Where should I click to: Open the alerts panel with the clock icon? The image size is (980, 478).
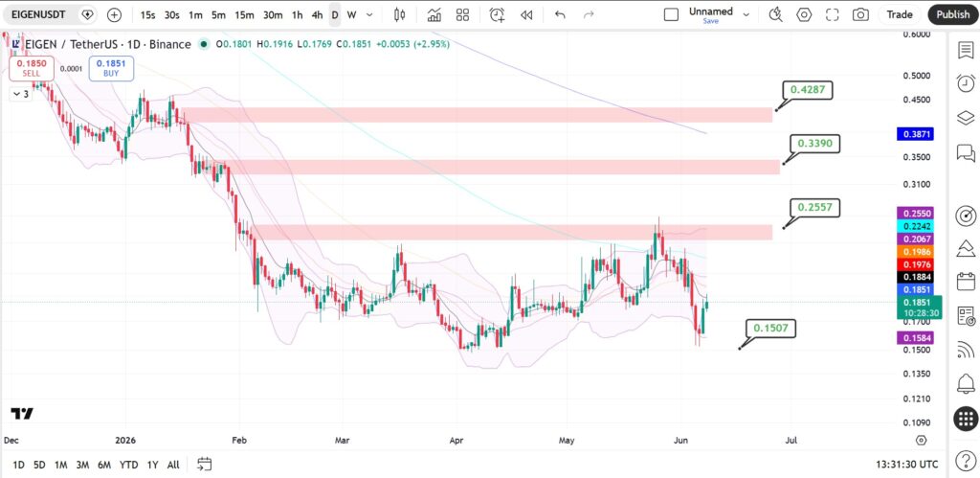pos(966,83)
